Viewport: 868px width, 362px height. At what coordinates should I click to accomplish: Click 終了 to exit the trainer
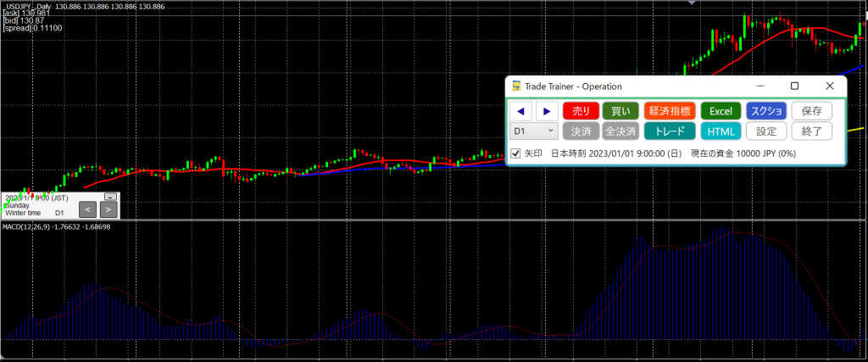point(812,131)
